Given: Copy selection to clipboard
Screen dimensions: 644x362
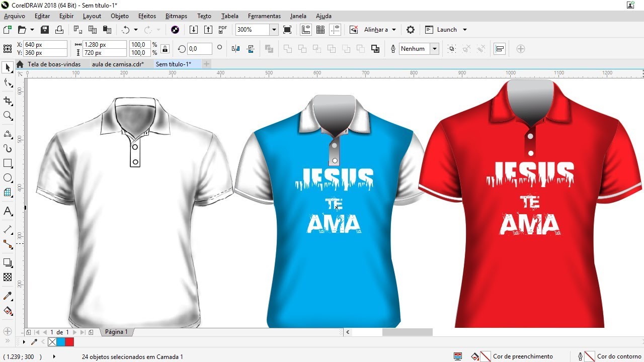Looking at the screenshot, I should pos(93,30).
